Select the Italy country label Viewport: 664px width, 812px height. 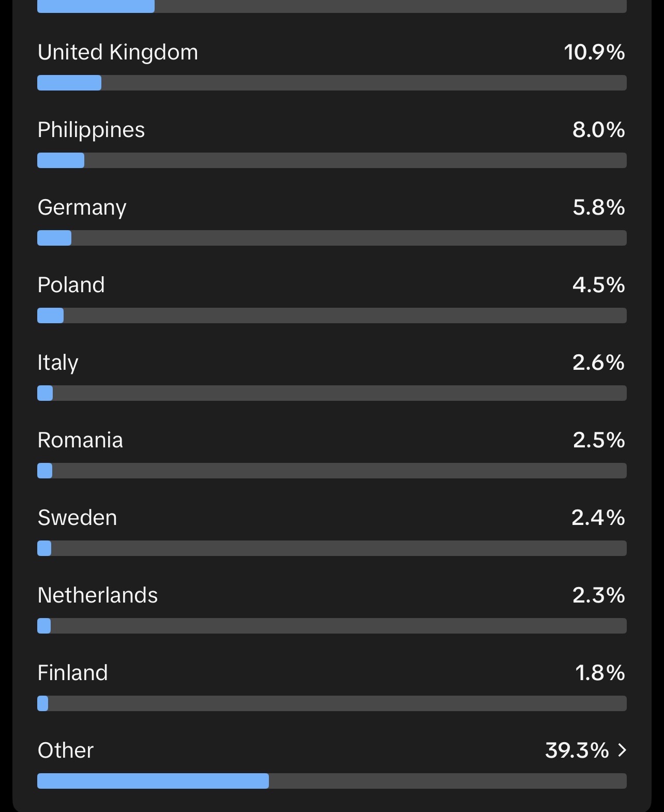(58, 363)
